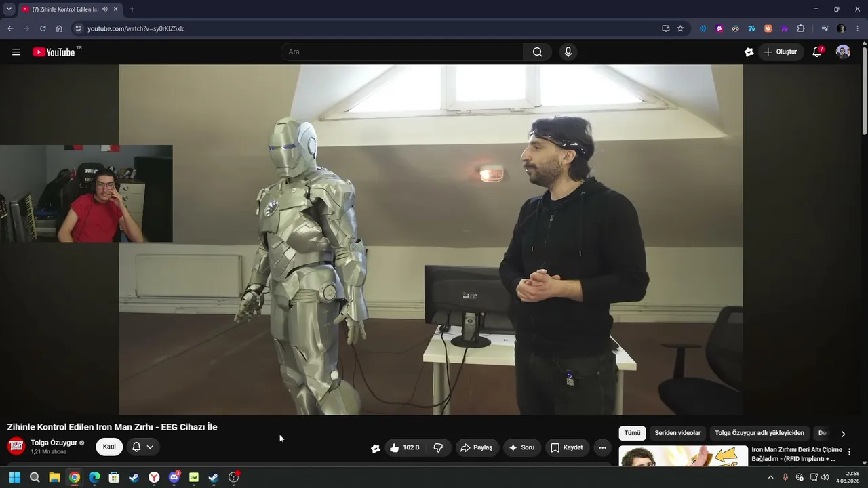The width and height of the screenshot is (868, 488).
Task: Click the Kaydet save button
Action: click(x=567, y=447)
